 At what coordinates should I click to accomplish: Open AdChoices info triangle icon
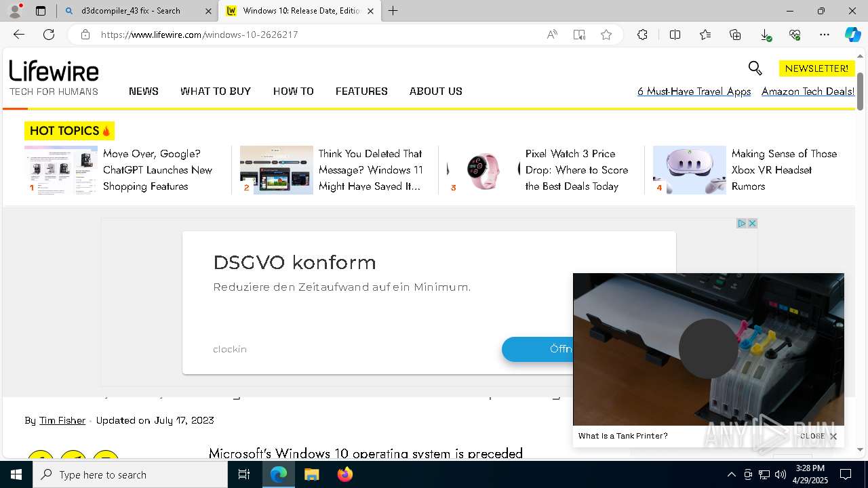pos(742,223)
